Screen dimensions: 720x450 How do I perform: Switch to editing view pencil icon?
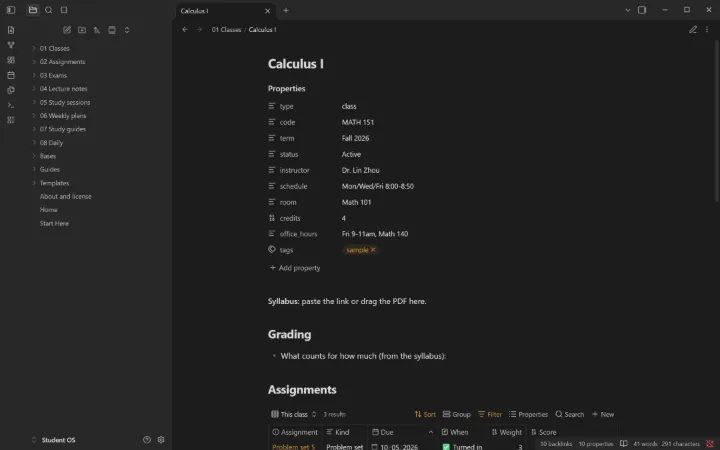(x=693, y=29)
